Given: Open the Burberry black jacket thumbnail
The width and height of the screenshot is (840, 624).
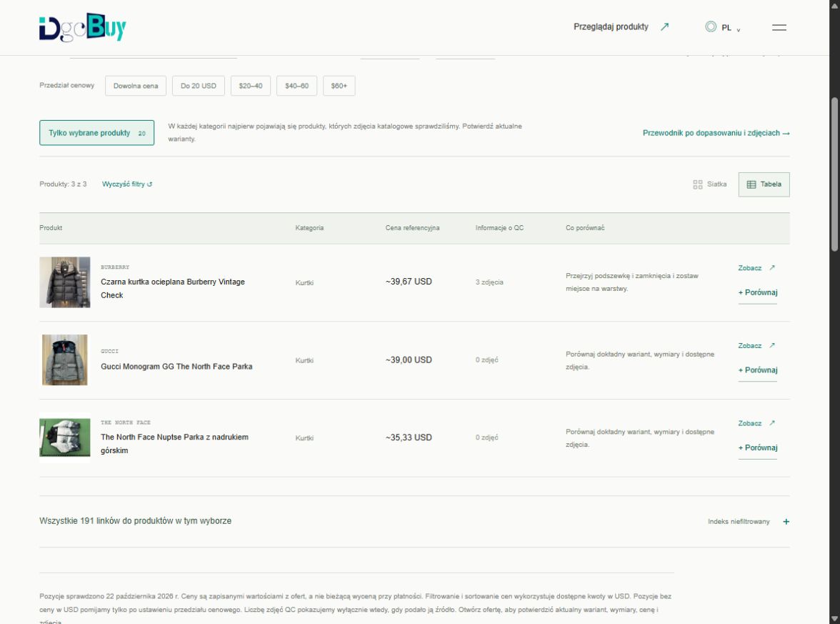Looking at the screenshot, I should click(65, 282).
